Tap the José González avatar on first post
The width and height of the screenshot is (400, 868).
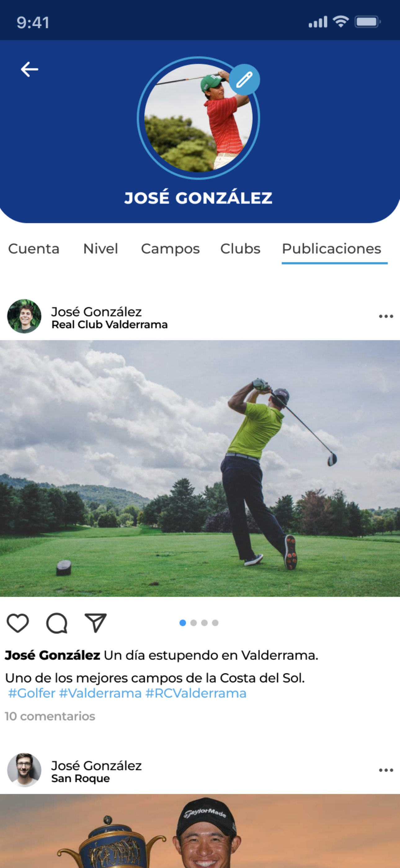(24, 316)
